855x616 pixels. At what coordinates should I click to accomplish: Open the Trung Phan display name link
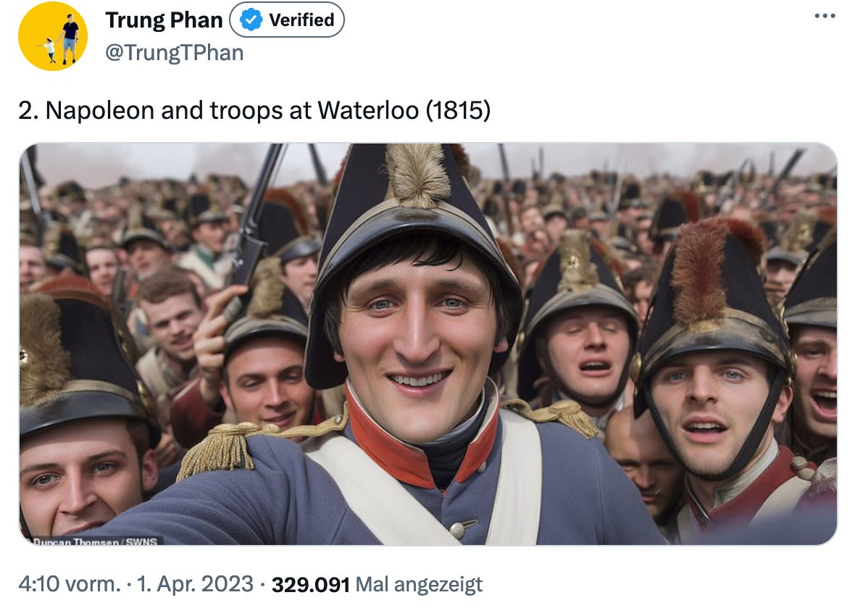pyautogui.click(x=164, y=20)
